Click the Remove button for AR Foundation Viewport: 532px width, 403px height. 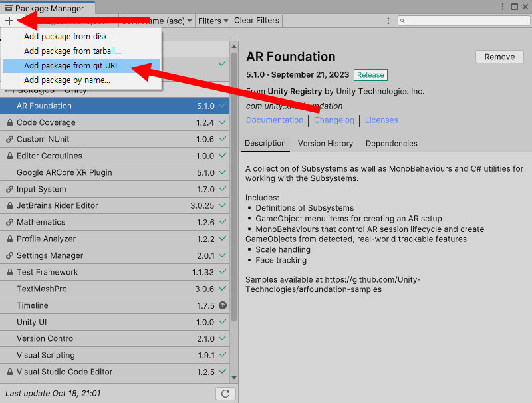click(x=499, y=57)
